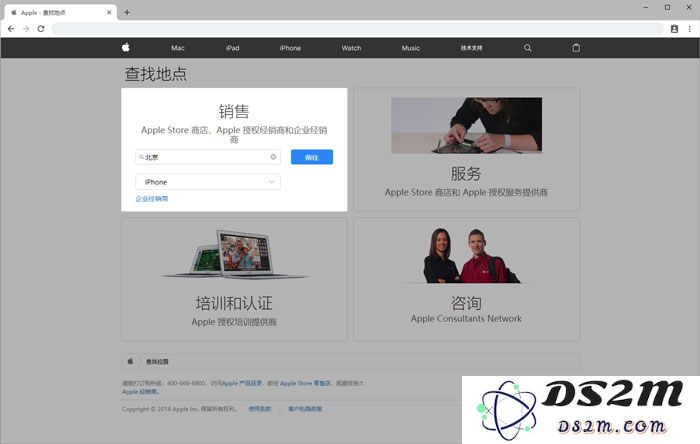Click the 查找位置 breadcrumb text
Image resolution: width=700 pixels, height=444 pixels.
coord(157,362)
